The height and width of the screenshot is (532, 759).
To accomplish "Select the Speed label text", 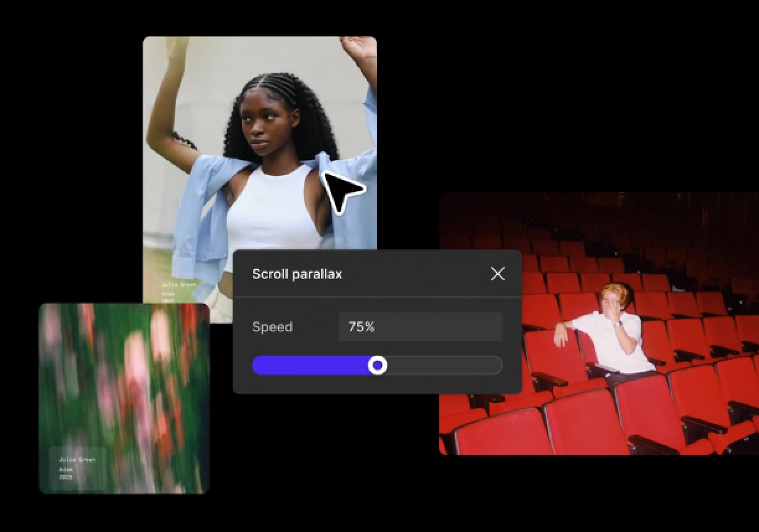I will 272,327.
